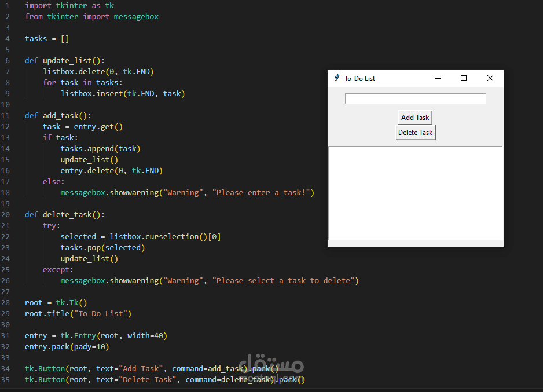
Task: Click 'entry = tk.Entry(root, width=40)' line
Action: pyautogui.click(x=96, y=336)
